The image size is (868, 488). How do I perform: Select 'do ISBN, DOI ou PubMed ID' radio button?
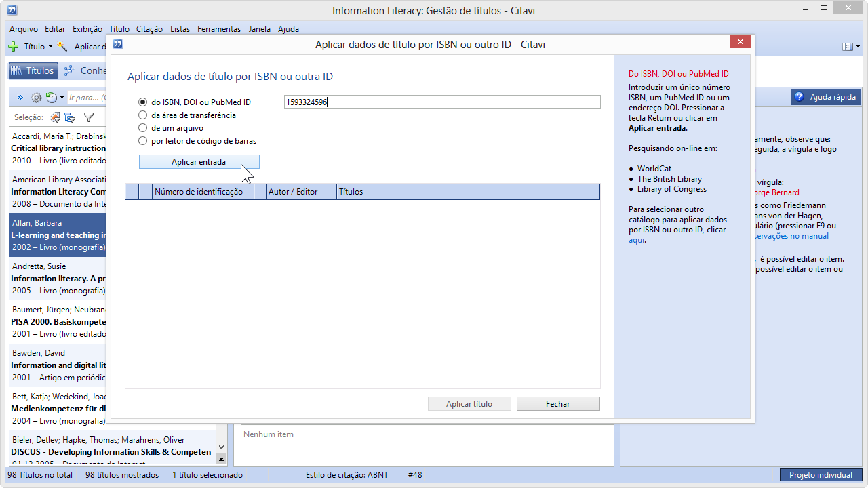[142, 102]
